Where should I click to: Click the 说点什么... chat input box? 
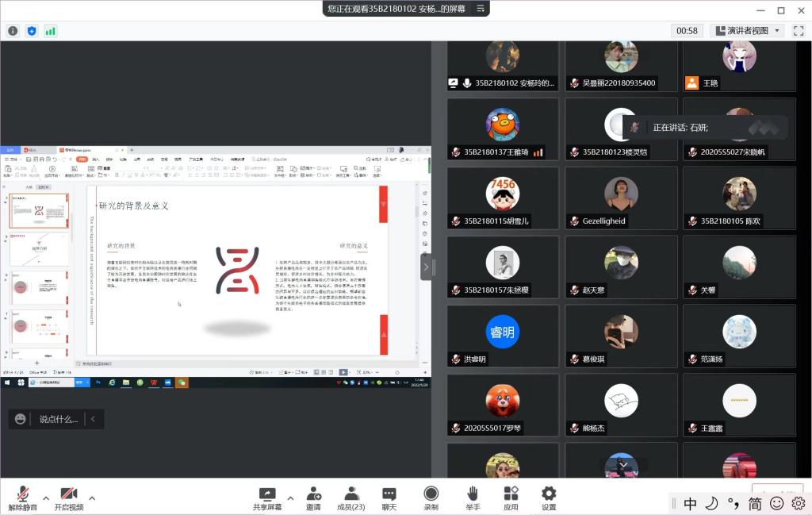[x=58, y=419]
